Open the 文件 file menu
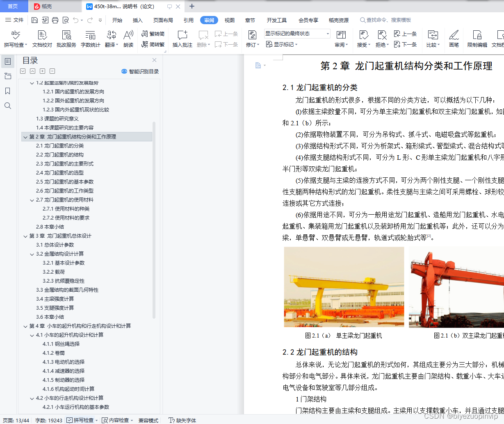This screenshot has width=504, height=424. point(14,20)
